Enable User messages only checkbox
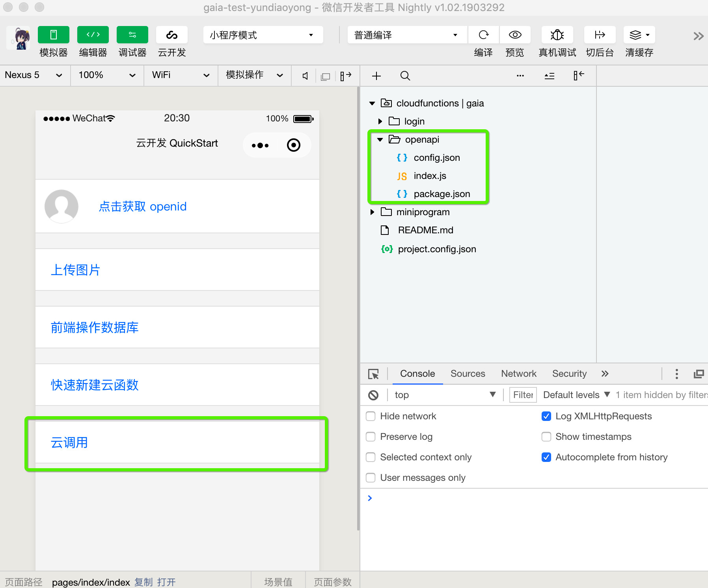This screenshot has height=588, width=708. (371, 478)
